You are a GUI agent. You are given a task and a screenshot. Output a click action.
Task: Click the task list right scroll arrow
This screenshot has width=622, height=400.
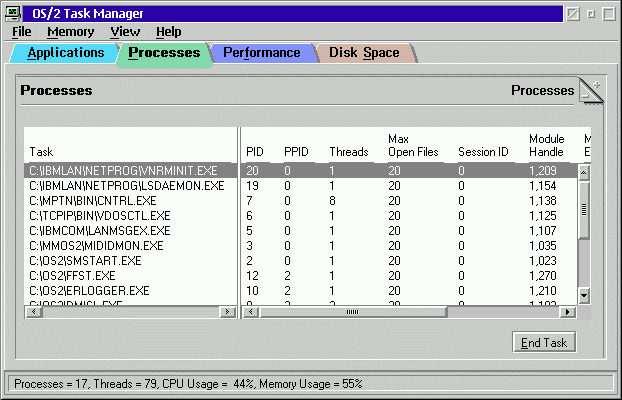point(229,312)
